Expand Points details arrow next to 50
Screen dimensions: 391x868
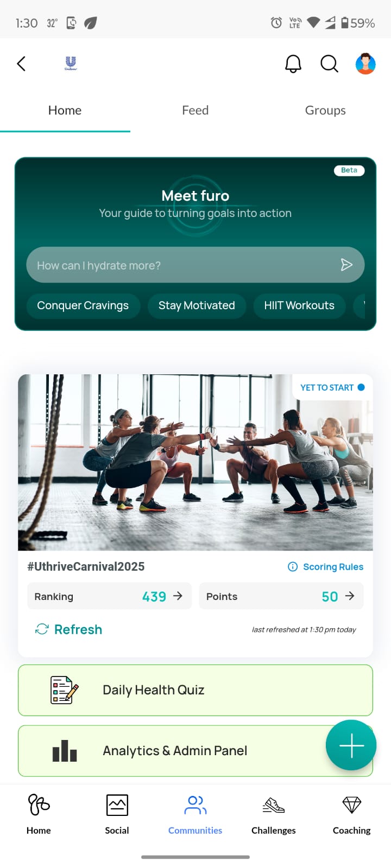click(350, 596)
